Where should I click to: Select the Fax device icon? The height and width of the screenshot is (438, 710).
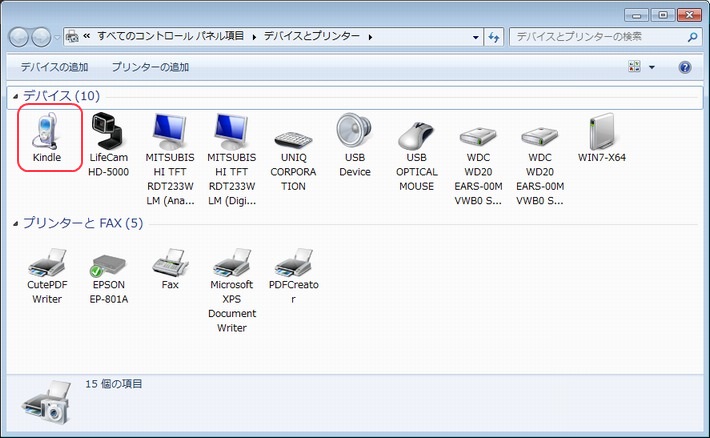170,265
